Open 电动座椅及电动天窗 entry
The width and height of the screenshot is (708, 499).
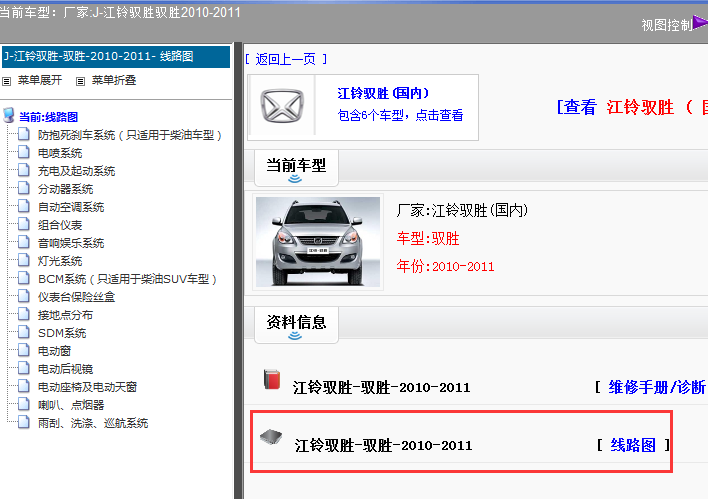tap(87, 387)
